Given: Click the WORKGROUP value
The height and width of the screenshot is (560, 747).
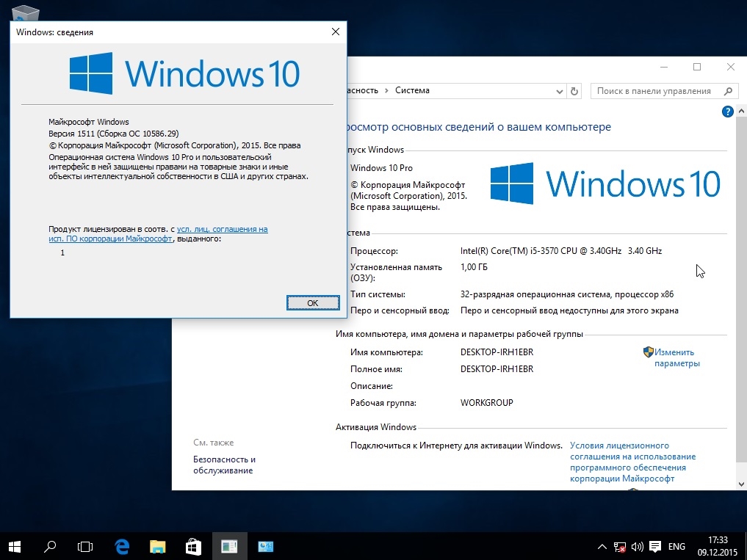Looking at the screenshot, I should [x=487, y=403].
